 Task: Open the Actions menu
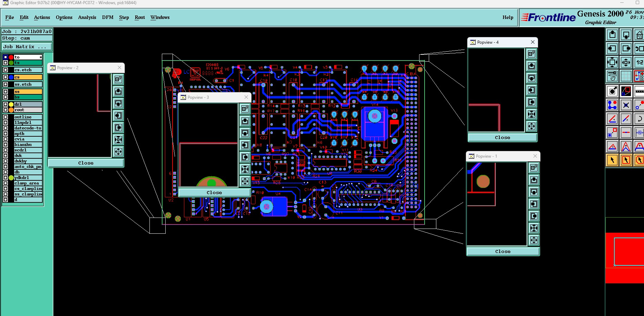tap(42, 17)
